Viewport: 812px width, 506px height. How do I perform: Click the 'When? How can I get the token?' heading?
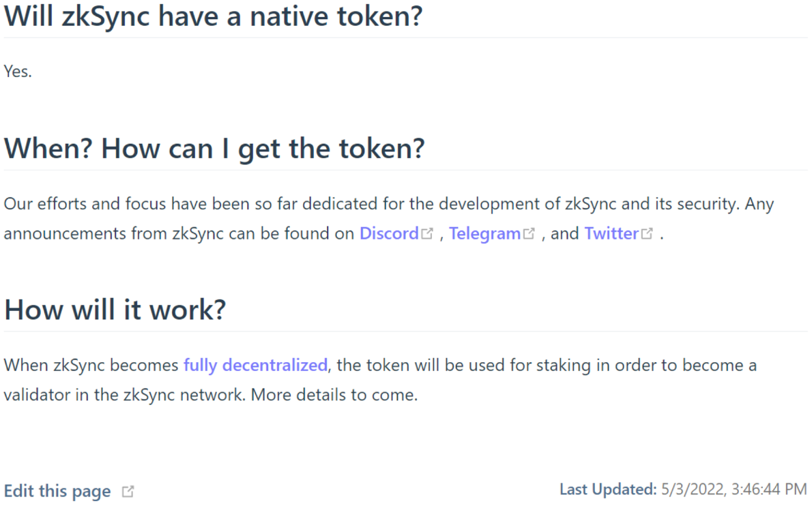pos(214,149)
